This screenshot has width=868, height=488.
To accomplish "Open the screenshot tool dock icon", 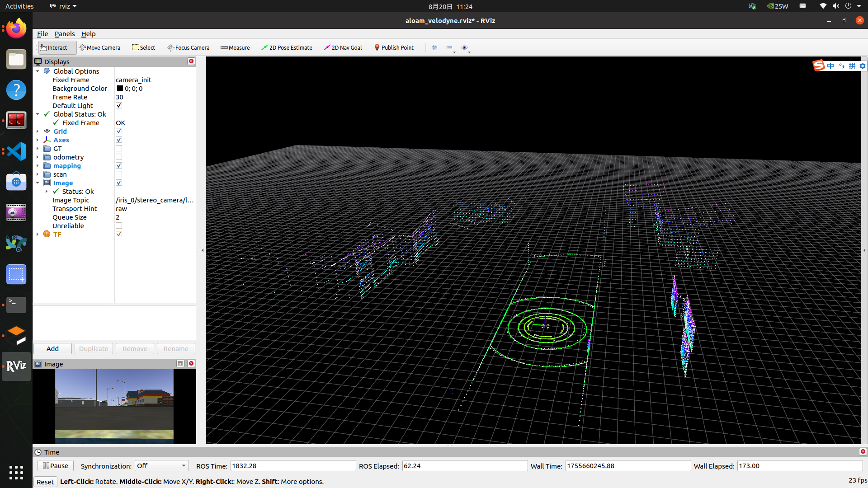I will click(16, 274).
